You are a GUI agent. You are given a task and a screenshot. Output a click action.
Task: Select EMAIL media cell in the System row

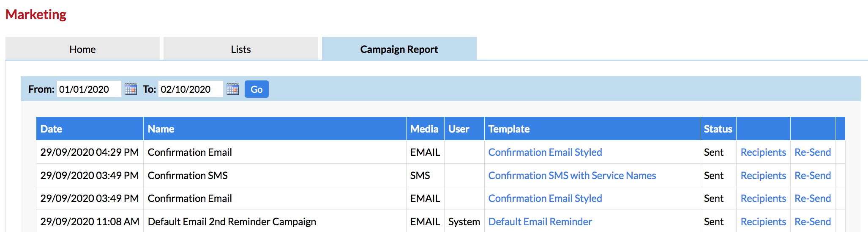425,222
